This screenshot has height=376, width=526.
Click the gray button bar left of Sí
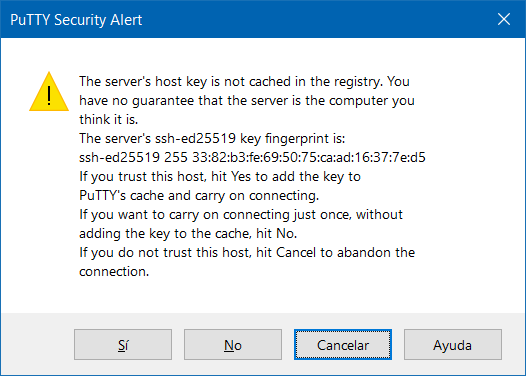(x=38, y=344)
